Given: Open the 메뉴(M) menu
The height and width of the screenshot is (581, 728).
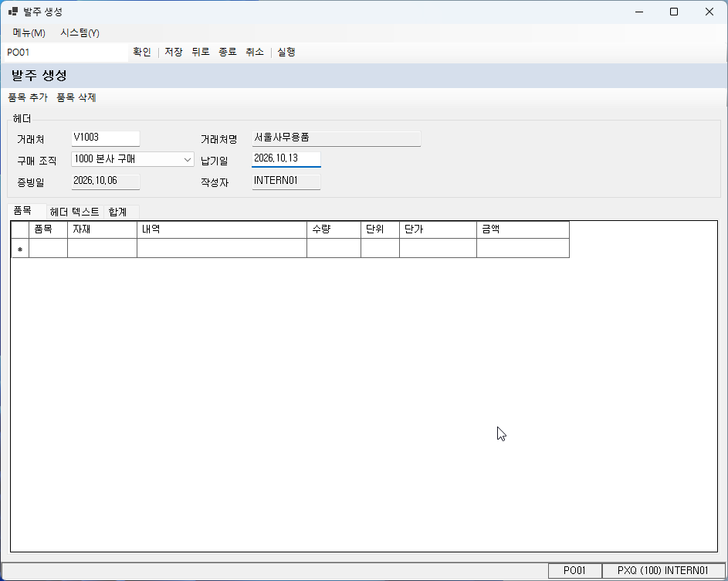Looking at the screenshot, I should coord(29,33).
